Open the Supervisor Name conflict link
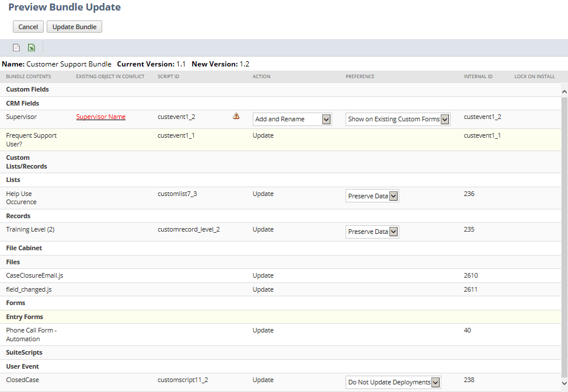Viewport: 568px width, 392px height. pos(101,117)
